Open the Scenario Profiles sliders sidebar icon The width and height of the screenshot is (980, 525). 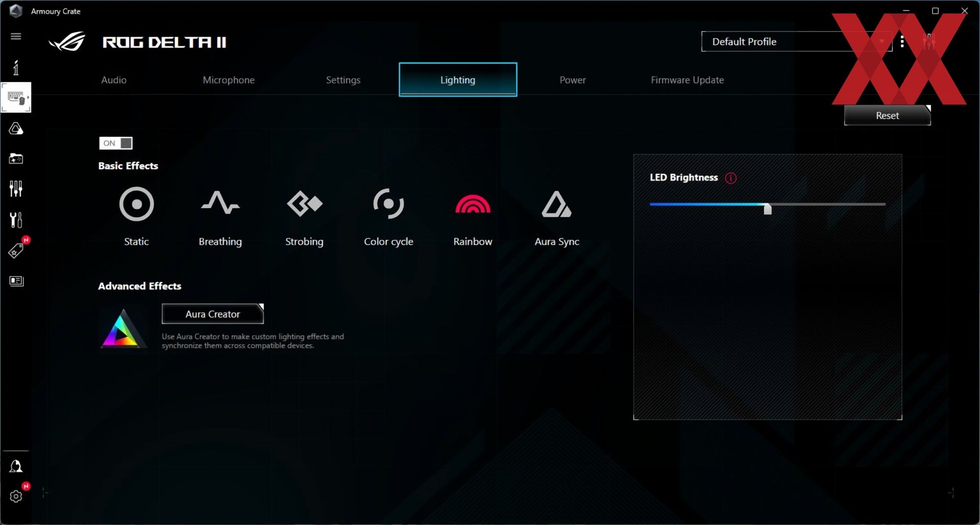(16, 189)
